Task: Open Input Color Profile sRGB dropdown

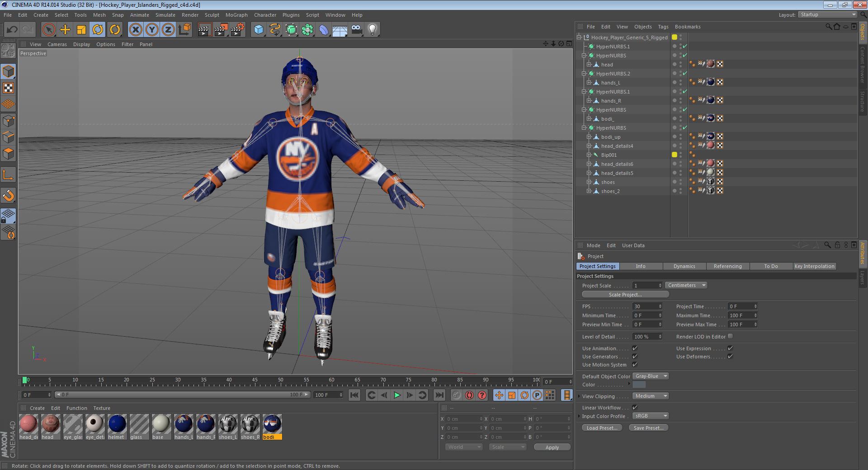Action: tap(650, 416)
